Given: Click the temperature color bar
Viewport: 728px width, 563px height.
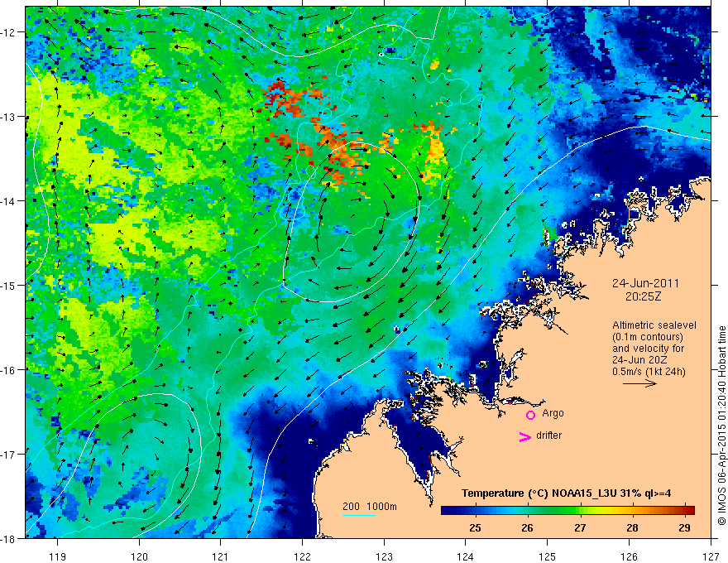Looking at the screenshot, I should [x=568, y=511].
